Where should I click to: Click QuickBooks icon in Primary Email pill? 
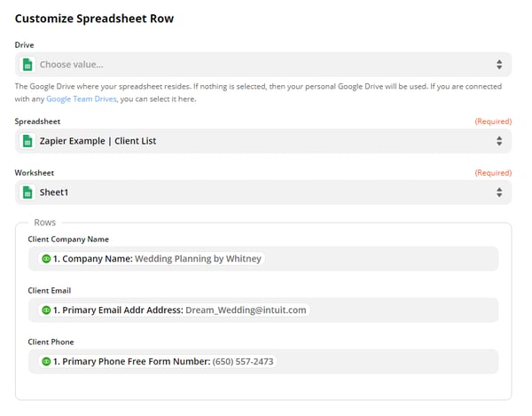click(x=46, y=310)
